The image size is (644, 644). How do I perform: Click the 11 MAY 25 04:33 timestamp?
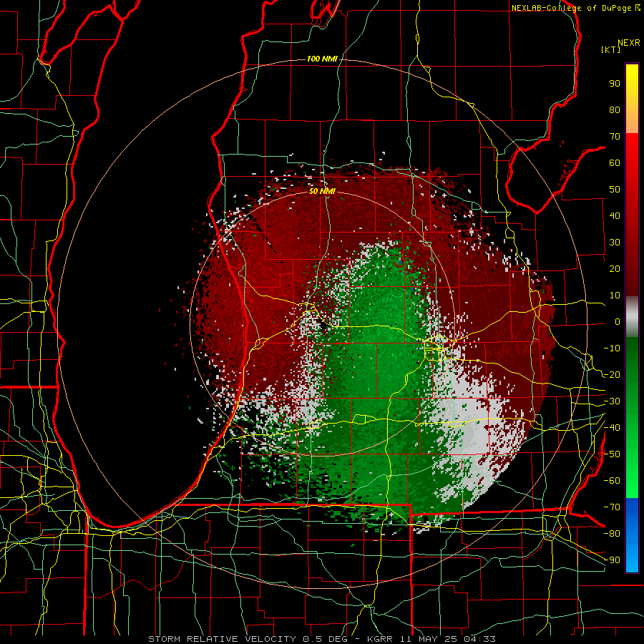[447, 639]
